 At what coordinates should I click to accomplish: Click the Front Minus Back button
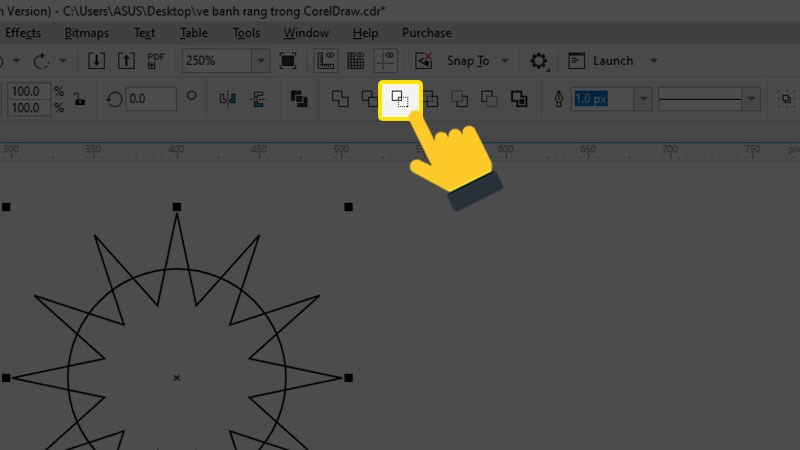[x=459, y=99]
